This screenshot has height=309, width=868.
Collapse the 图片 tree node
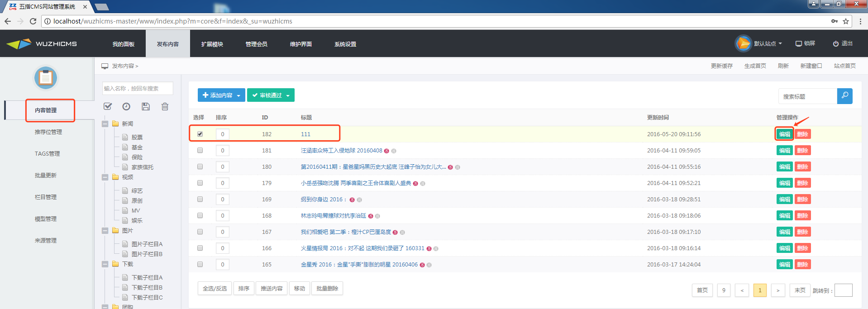[105, 231]
